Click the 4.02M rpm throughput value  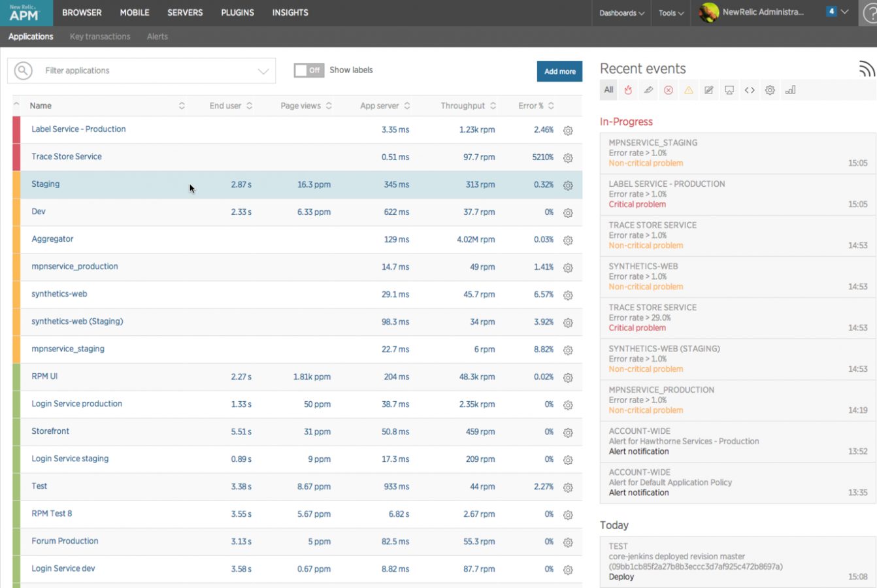point(476,240)
